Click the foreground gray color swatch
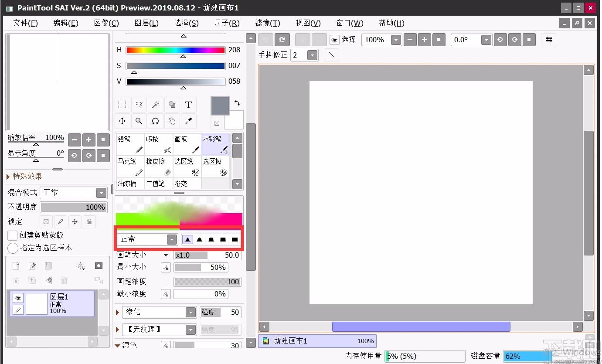 [220, 106]
